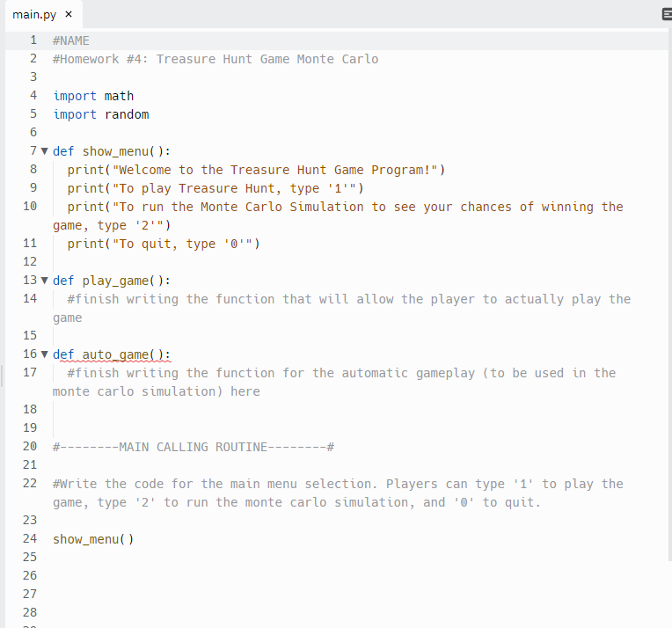The width and height of the screenshot is (672, 628).
Task: Open the editor menu icon at top right
Action: point(667,14)
